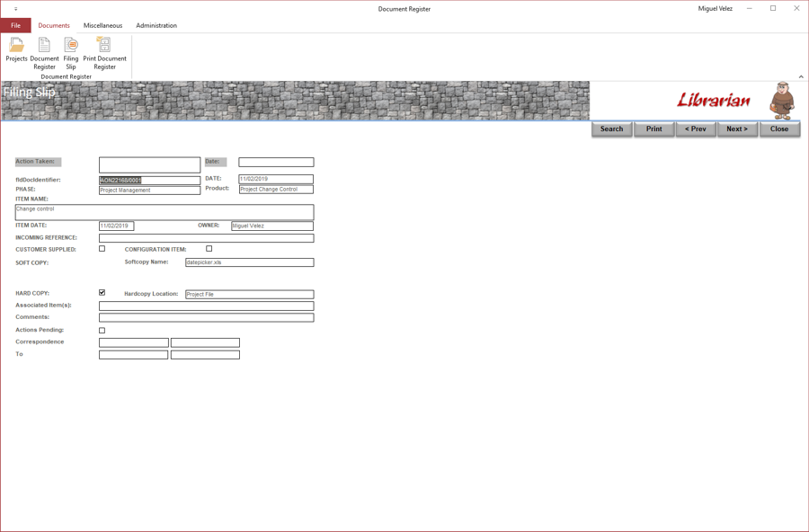Go to next record with Next button
Viewport: 809px width, 532px height.
737,129
